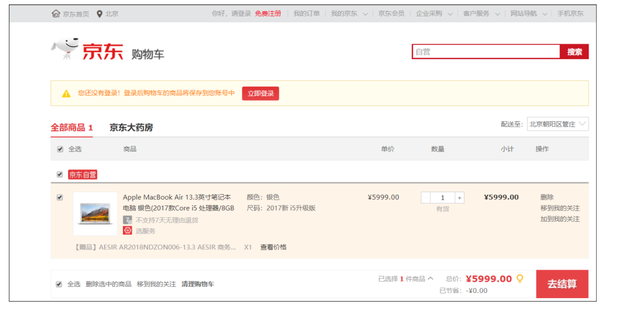The image size is (644, 309).
Task: Click the 颜色：银色 attribute text
Action: pyautogui.click(x=263, y=197)
